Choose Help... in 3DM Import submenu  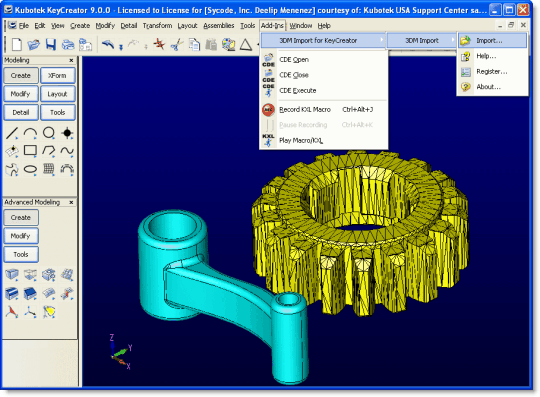coord(492,56)
